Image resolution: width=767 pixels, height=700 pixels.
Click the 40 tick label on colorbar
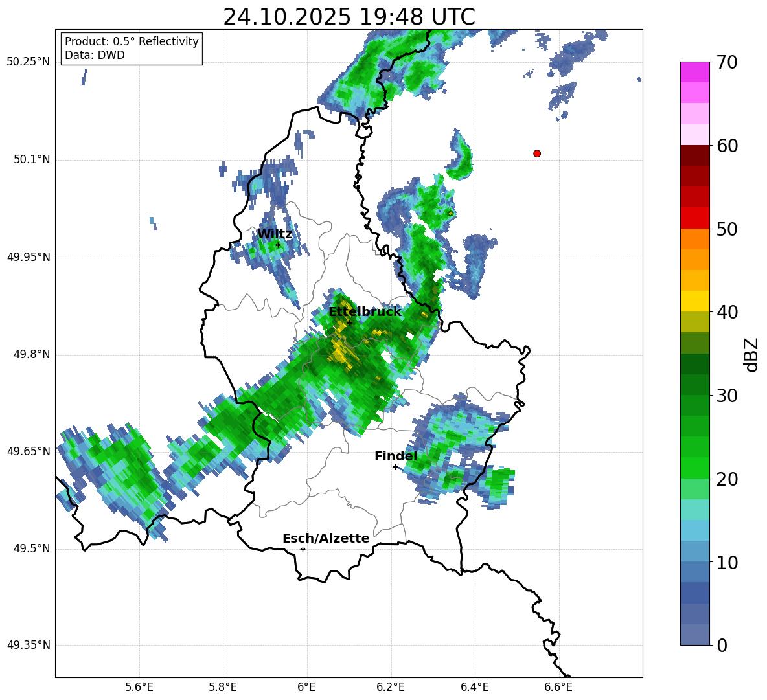[x=727, y=312]
